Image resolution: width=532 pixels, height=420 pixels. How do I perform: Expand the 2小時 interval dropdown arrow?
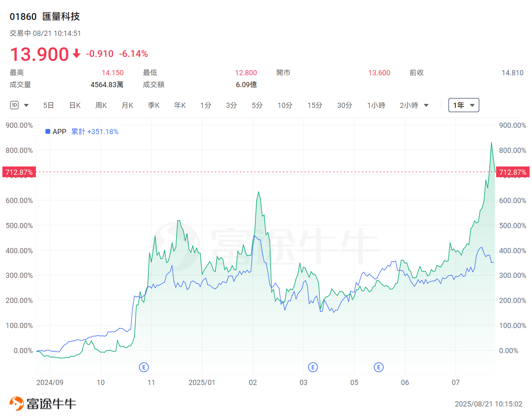tap(426, 105)
